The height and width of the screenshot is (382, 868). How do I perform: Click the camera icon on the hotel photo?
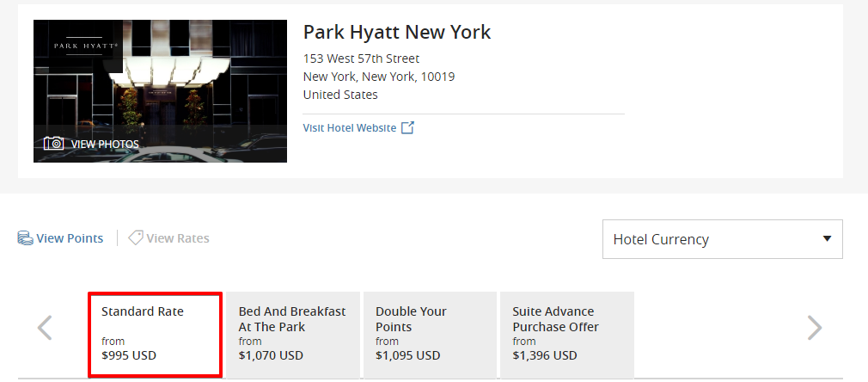54,144
